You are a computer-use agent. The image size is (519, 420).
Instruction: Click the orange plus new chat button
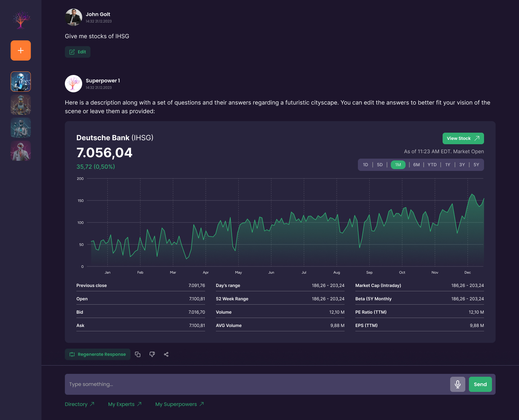click(21, 50)
